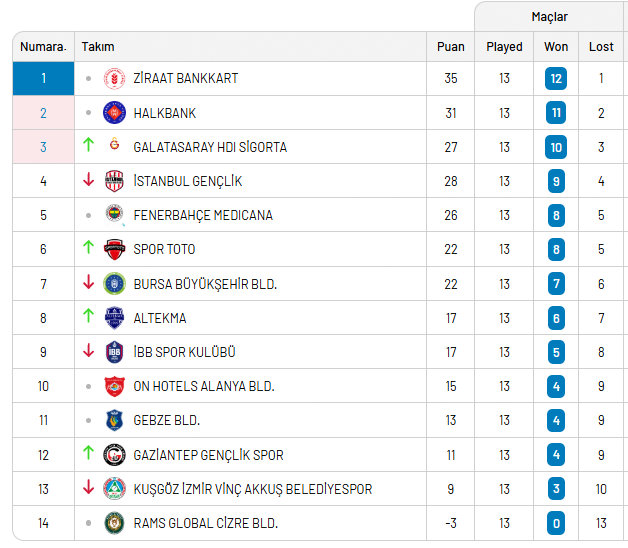Screen dimensions: 628x548
Task: Click the Galatasaray HDI Sigorta logo
Action: tap(114, 147)
